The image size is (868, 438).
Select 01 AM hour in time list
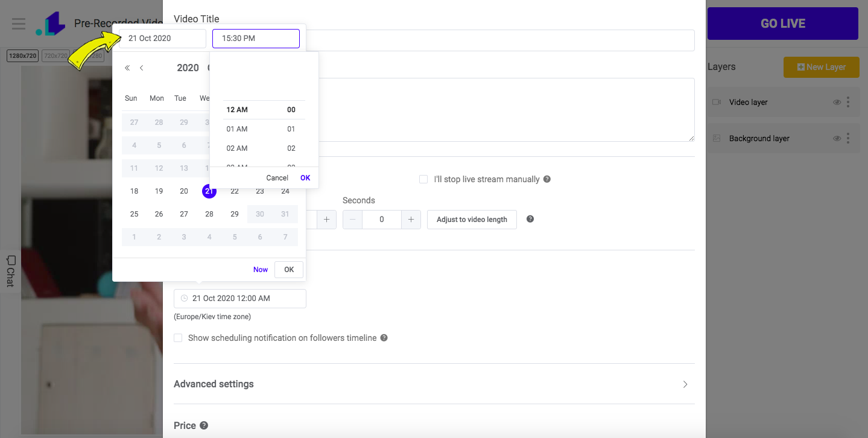[x=237, y=129]
